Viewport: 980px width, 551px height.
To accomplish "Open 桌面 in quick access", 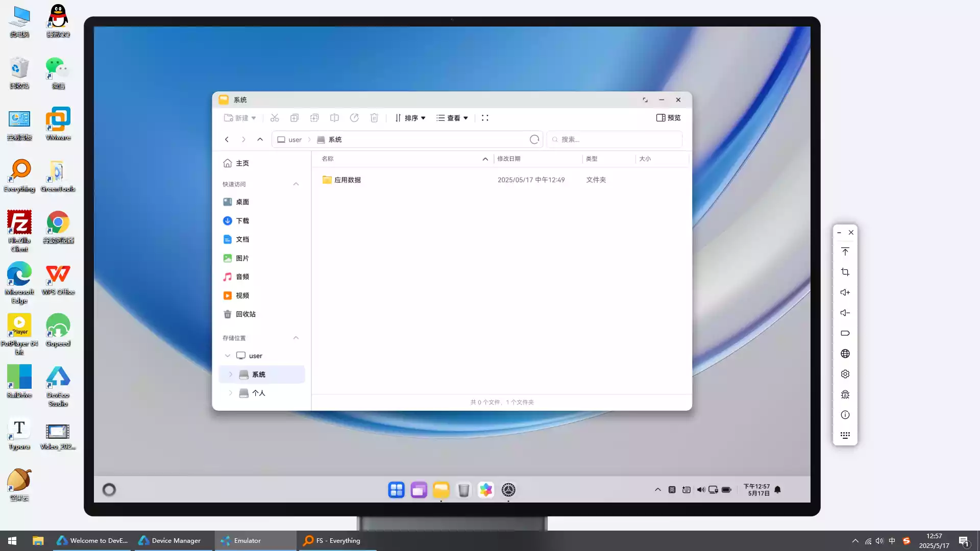I will (261, 202).
